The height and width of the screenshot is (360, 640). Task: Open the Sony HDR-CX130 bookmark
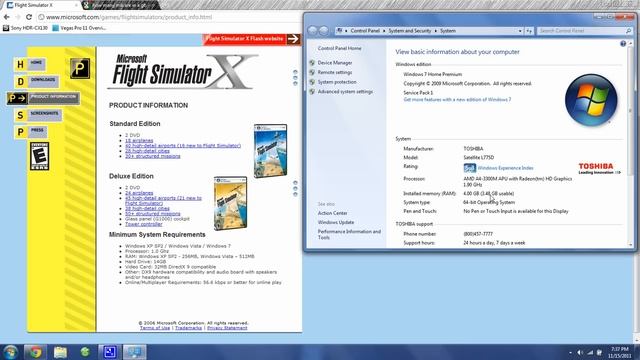point(25,28)
